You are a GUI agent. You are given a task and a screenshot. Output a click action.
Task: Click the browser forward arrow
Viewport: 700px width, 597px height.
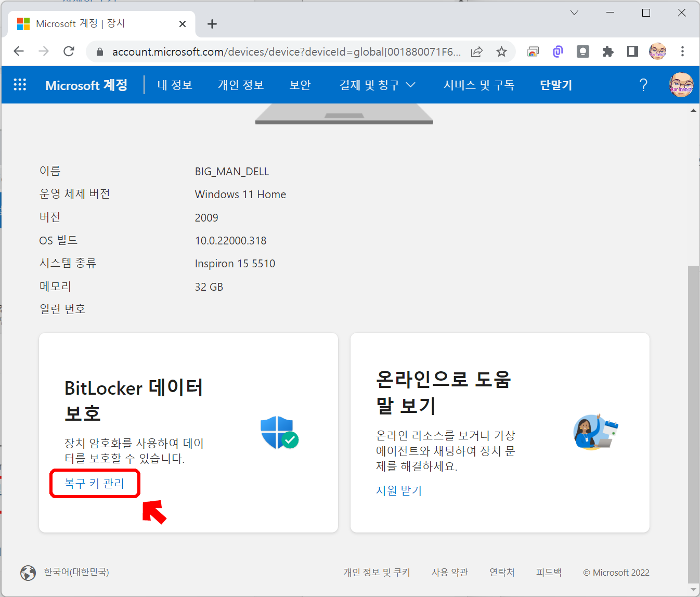pos(44,51)
